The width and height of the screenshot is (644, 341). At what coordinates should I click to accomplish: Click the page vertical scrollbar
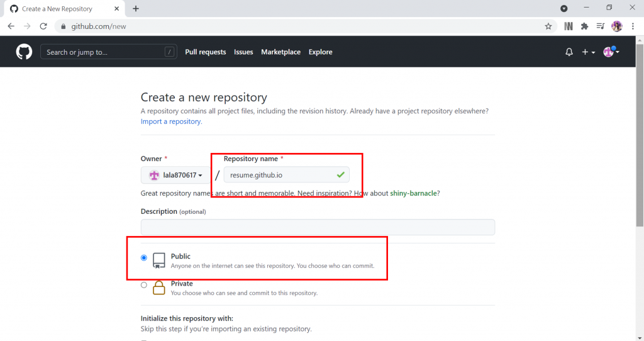(640, 135)
